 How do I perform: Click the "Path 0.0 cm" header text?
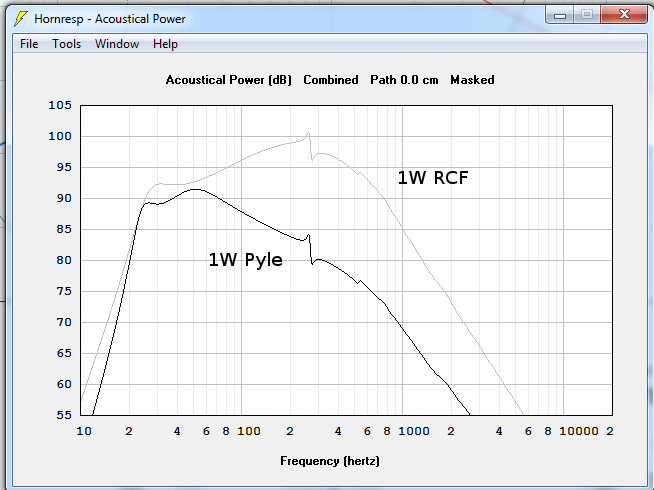point(404,80)
